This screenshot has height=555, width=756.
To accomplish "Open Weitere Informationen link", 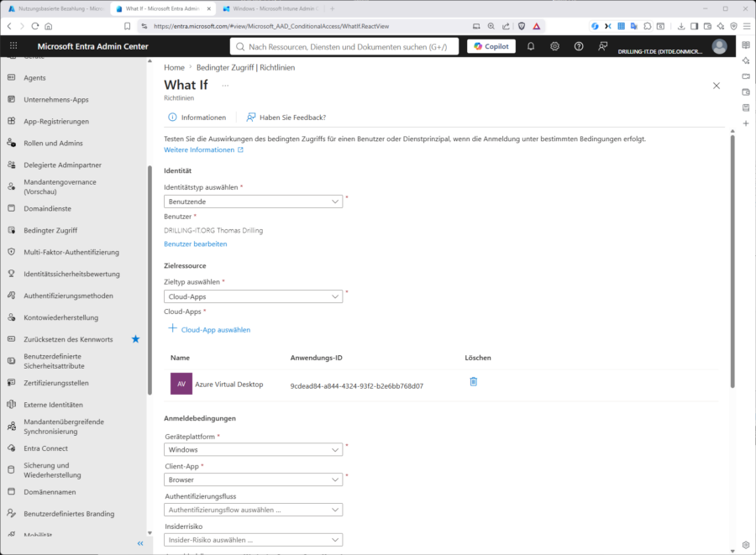I will tap(203, 149).
